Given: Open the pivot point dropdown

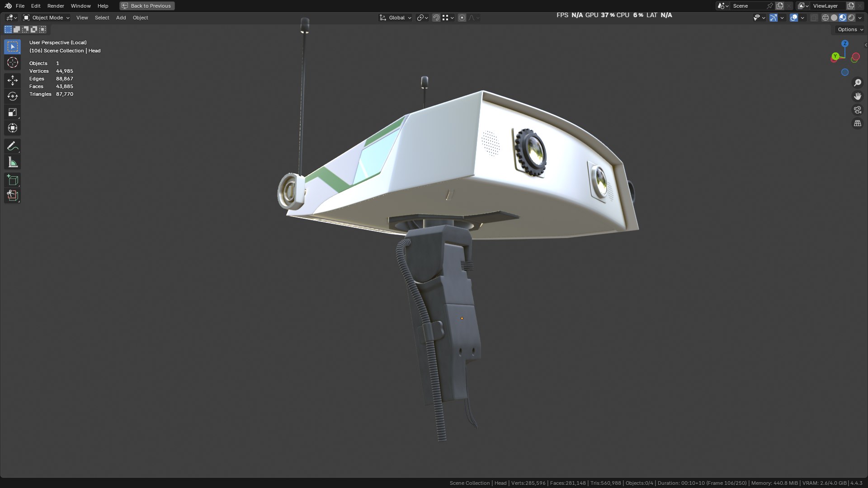Looking at the screenshot, I should (422, 18).
